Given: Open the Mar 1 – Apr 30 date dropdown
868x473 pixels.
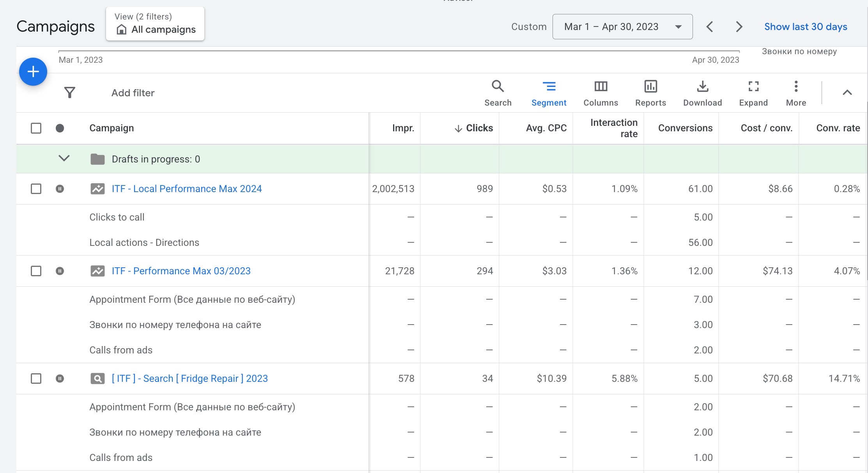Looking at the screenshot, I should coord(622,27).
